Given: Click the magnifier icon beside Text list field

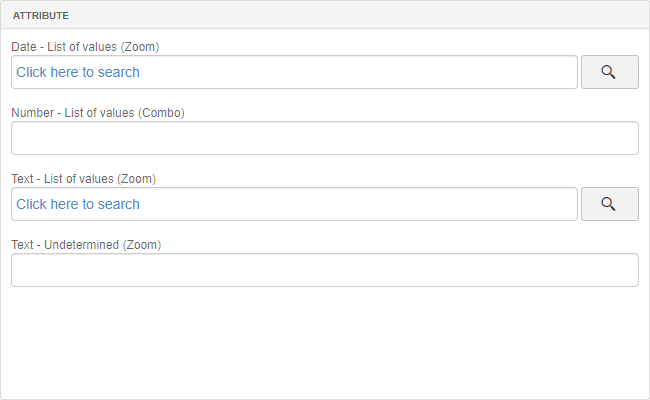Looking at the screenshot, I should pos(608,204).
